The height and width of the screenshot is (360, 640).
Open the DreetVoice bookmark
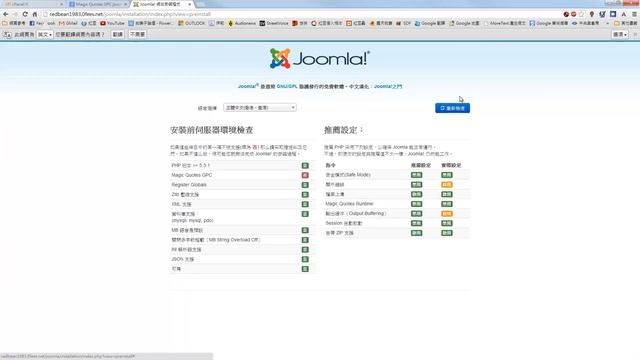[274, 23]
